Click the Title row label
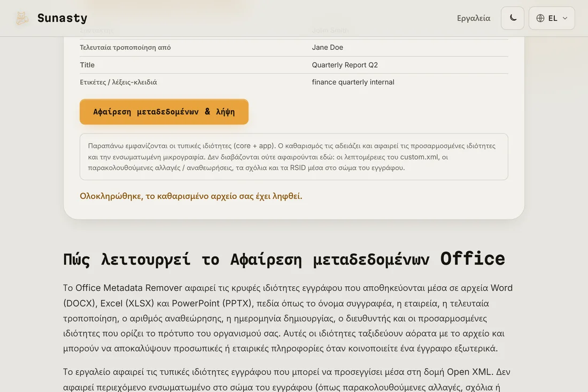Screen dimensions: 588x392 pyautogui.click(x=87, y=65)
